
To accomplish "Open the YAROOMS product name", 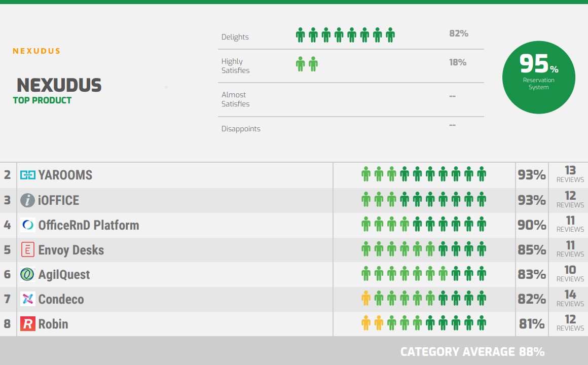I will click(x=65, y=175).
